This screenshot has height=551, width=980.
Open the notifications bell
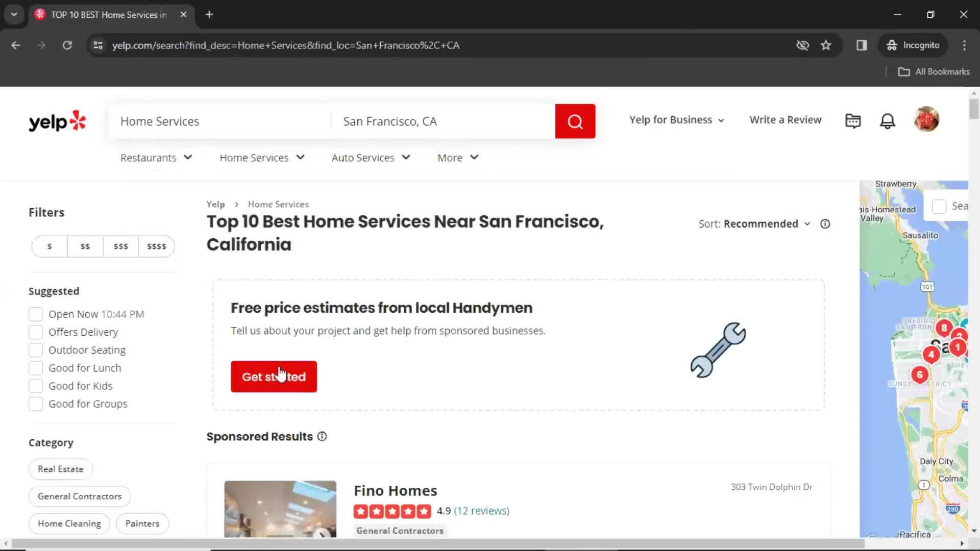tap(888, 121)
